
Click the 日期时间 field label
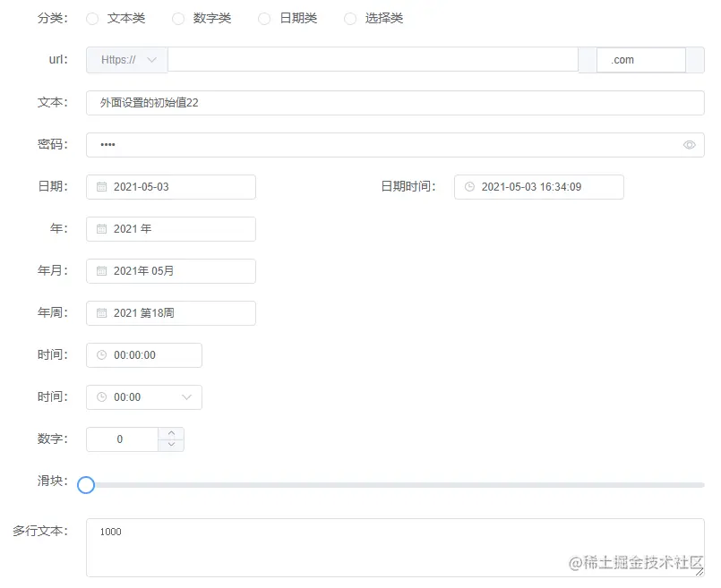point(408,186)
